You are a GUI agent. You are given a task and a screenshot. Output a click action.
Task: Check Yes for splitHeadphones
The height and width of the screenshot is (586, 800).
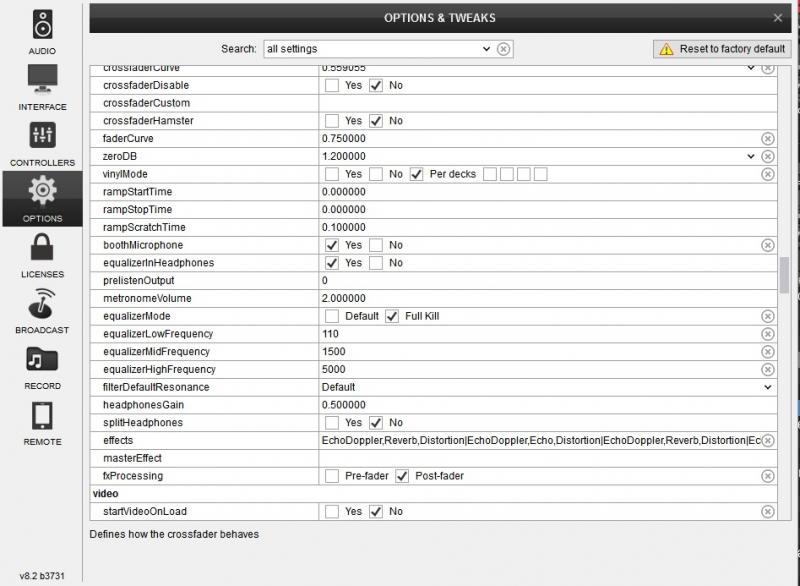[x=332, y=423]
